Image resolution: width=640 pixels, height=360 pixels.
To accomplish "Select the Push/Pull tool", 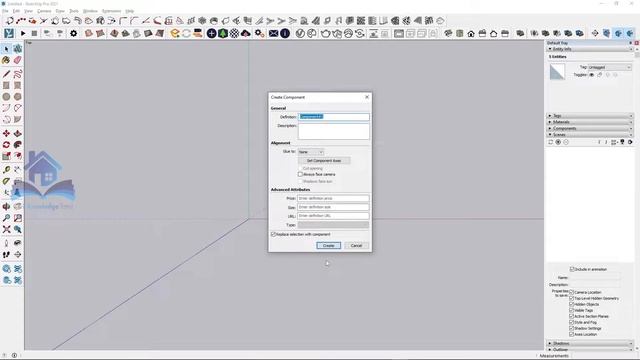I will coord(18,133).
